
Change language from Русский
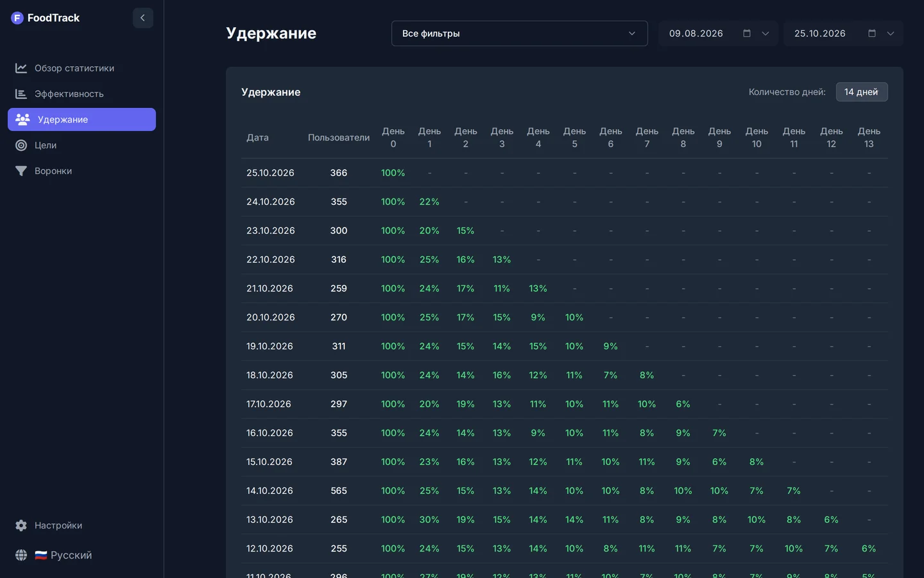tap(63, 555)
